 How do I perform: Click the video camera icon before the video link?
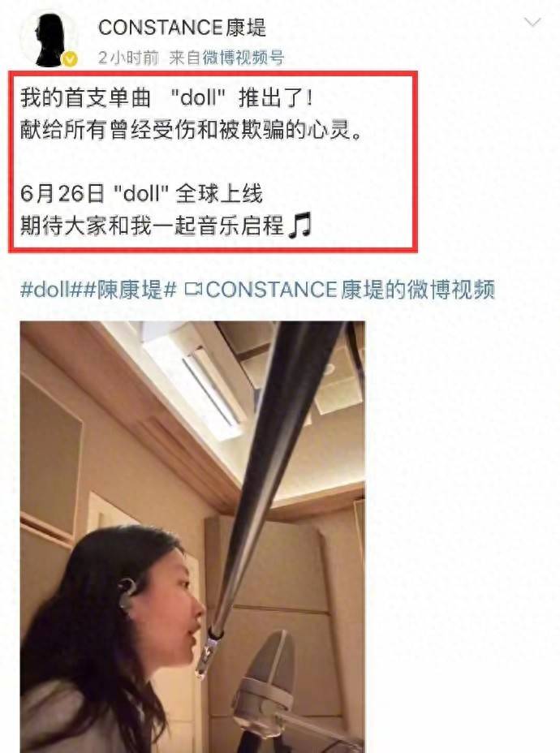(194, 290)
